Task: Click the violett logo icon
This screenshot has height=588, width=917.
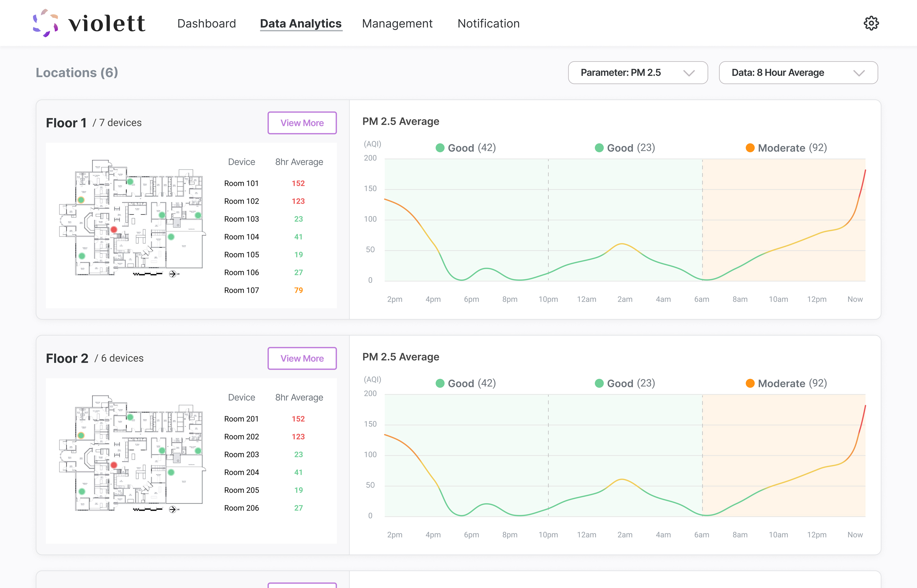Action: (46, 23)
